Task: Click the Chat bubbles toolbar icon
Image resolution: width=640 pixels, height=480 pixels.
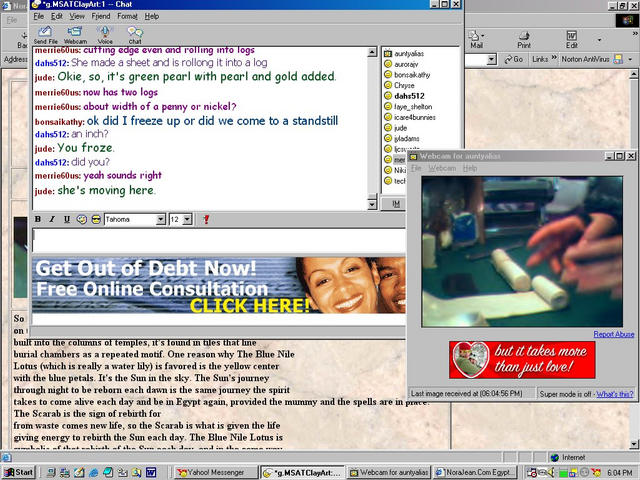Action: [135, 35]
